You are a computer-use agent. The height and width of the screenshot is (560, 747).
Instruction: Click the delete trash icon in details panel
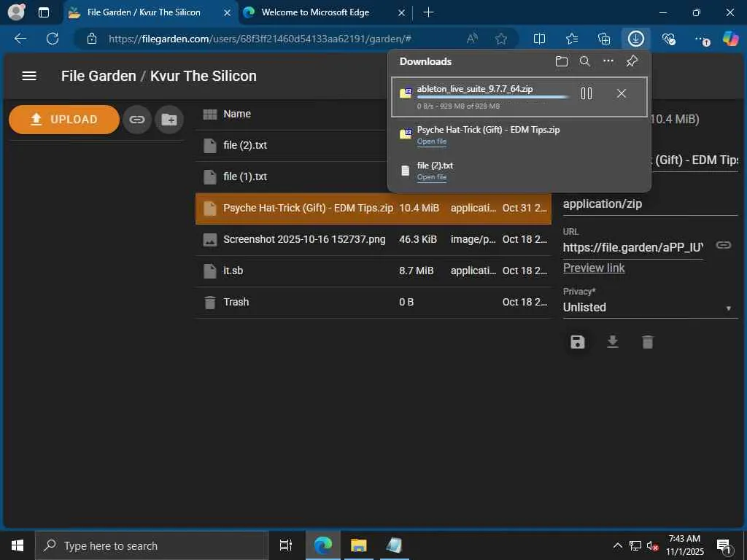click(648, 342)
